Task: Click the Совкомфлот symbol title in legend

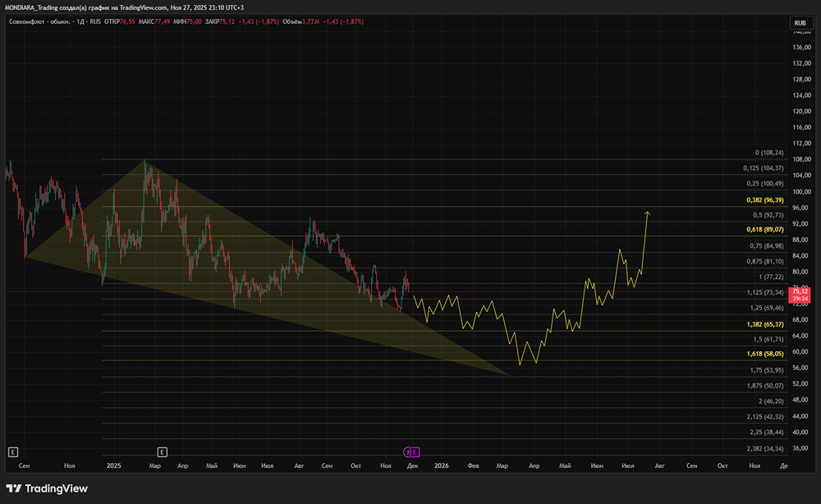Action: coord(37,19)
